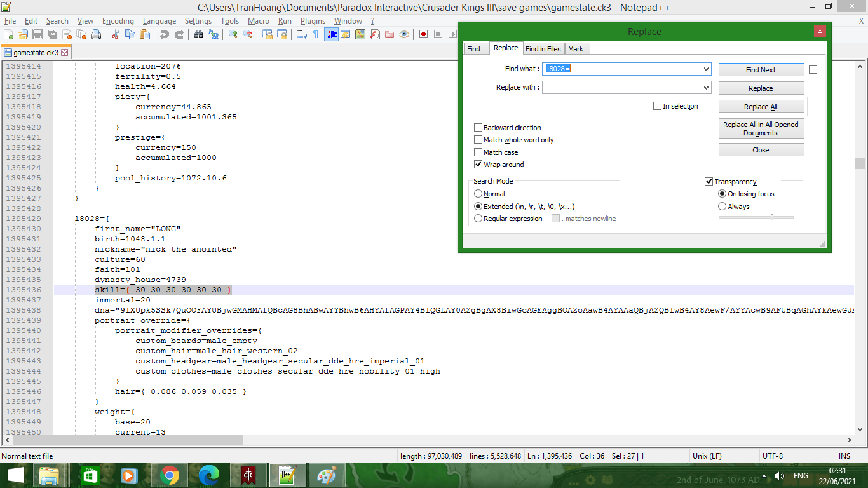Click the Replace button in the dialog
This screenshot has width=868, height=488.
pos(761,88)
